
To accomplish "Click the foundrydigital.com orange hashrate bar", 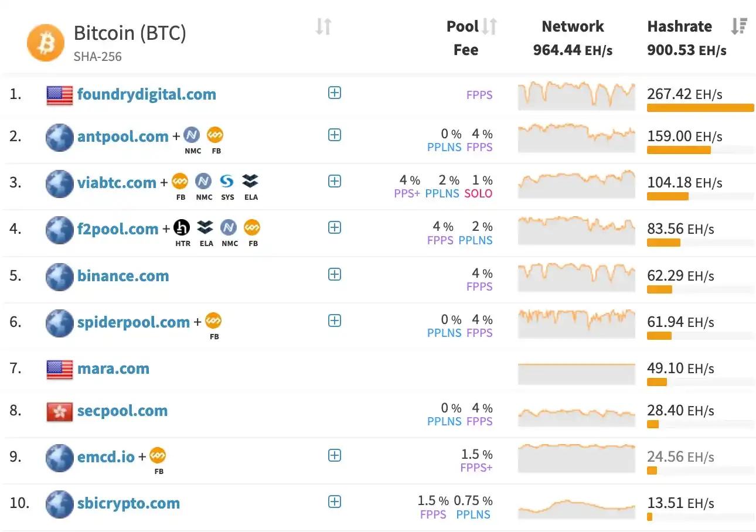I will pos(700,108).
